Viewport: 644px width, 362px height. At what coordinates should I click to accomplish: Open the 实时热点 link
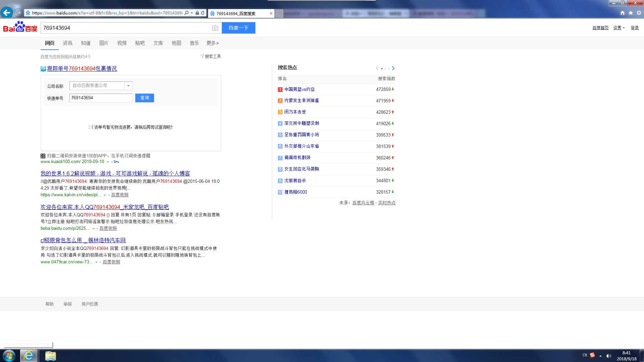point(387,203)
